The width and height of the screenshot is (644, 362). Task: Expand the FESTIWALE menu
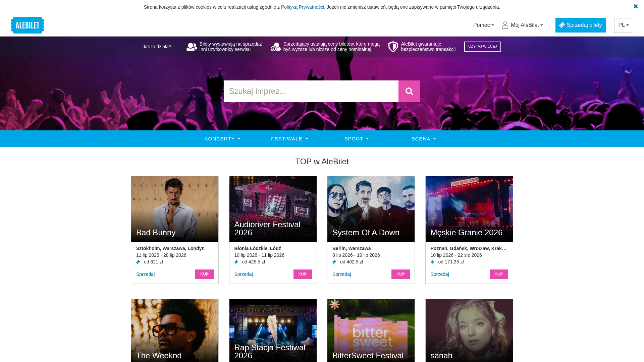[x=289, y=139]
